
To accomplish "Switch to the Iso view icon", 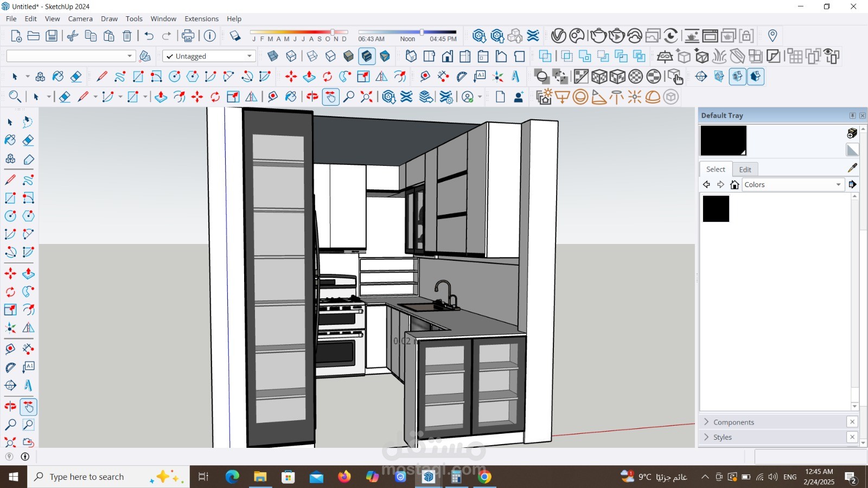I will tap(411, 56).
